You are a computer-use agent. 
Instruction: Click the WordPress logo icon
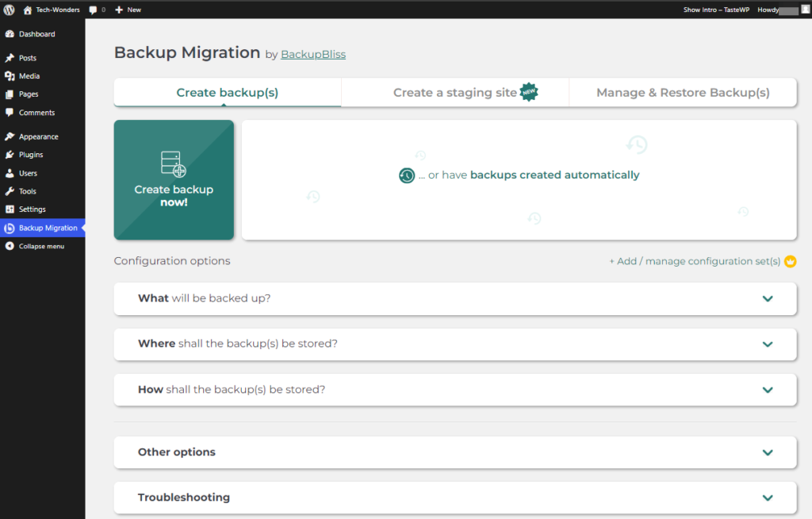9,10
